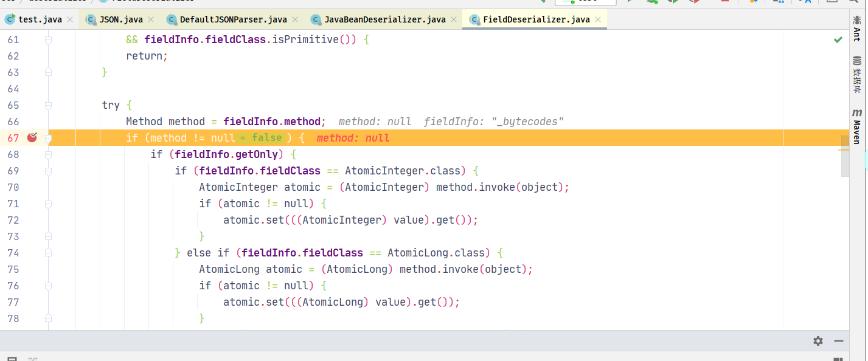Click 'method.invoke' on line 70
868x361 pixels.
point(476,187)
